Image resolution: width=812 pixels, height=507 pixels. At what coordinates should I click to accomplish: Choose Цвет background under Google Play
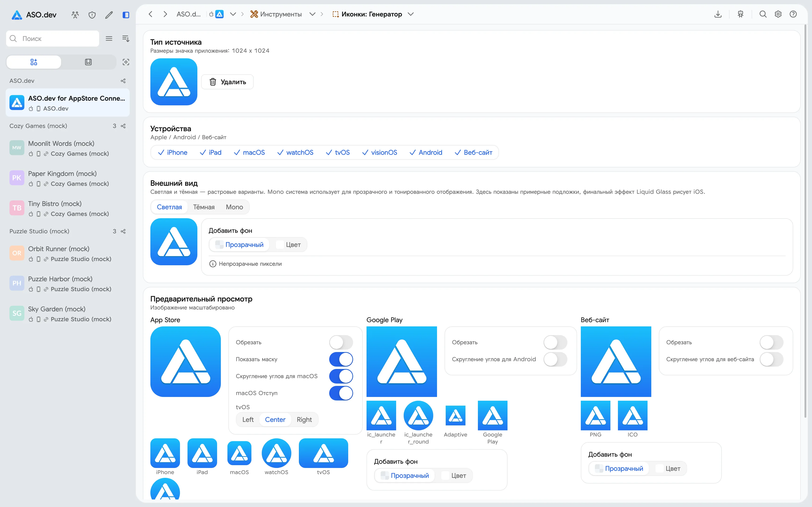(454, 476)
